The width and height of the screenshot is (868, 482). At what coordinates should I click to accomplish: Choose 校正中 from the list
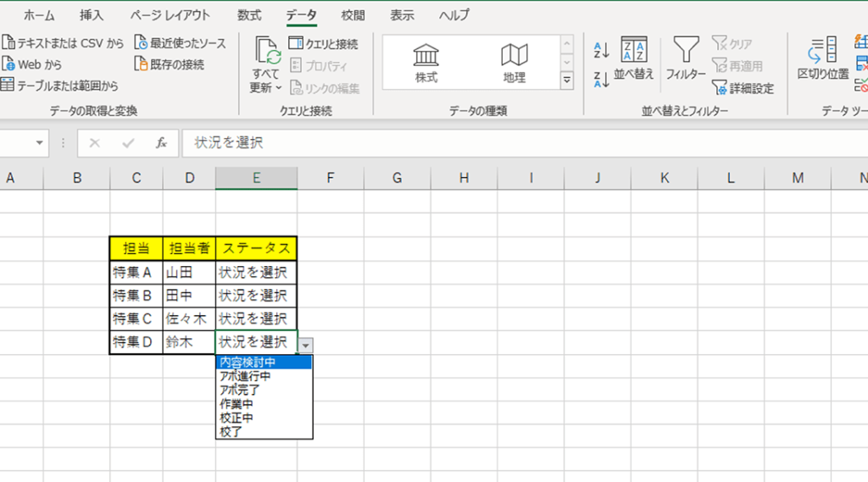point(264,418)
